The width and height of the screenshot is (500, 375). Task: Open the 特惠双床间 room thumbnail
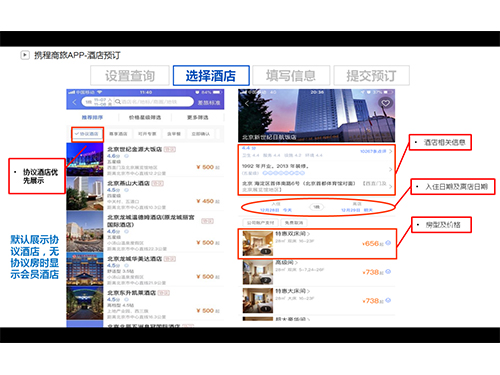(258, 243)
